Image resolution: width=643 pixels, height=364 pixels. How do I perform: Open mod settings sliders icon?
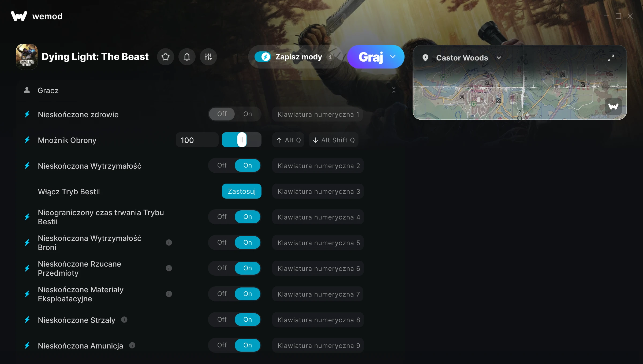208,57
